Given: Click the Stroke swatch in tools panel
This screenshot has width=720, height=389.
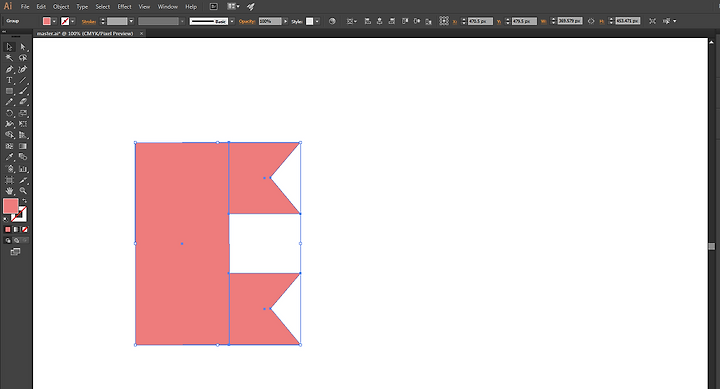Looking at the screenshot, I should [20, 214].
